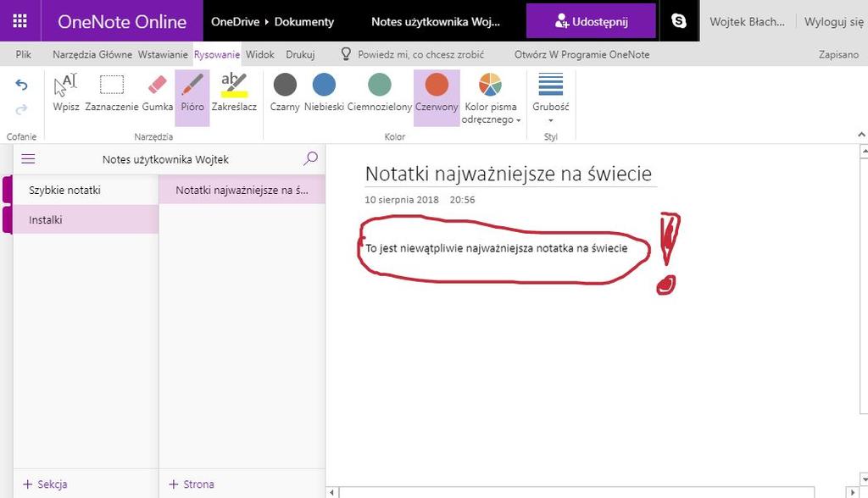The height and width of the screenshot is (498, 868).
Task: Click the vertical scrollbar down arrow
Action: click(x=864, y=478)
